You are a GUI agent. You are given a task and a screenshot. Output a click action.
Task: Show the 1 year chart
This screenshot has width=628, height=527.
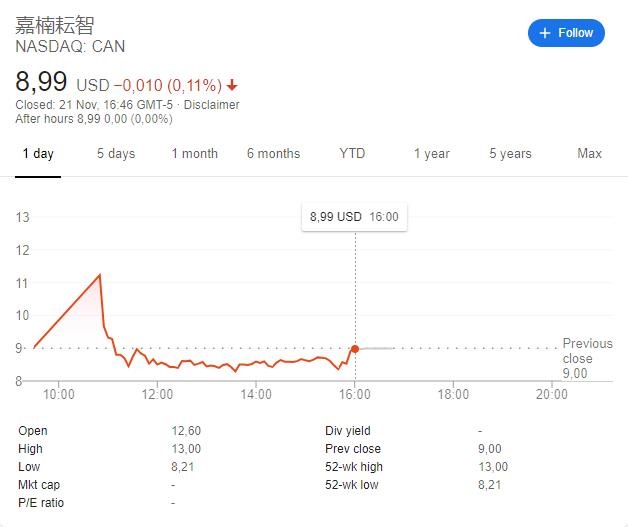[x=432, y=153]
